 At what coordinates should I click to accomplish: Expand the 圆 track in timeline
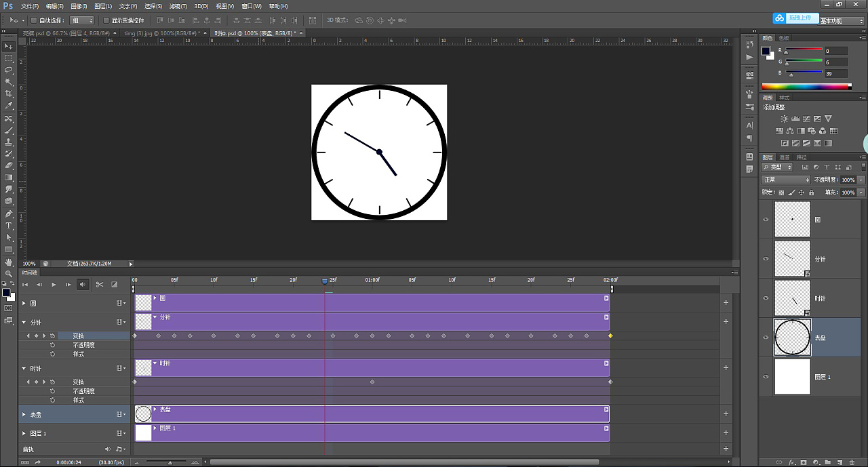click(24, 303)
